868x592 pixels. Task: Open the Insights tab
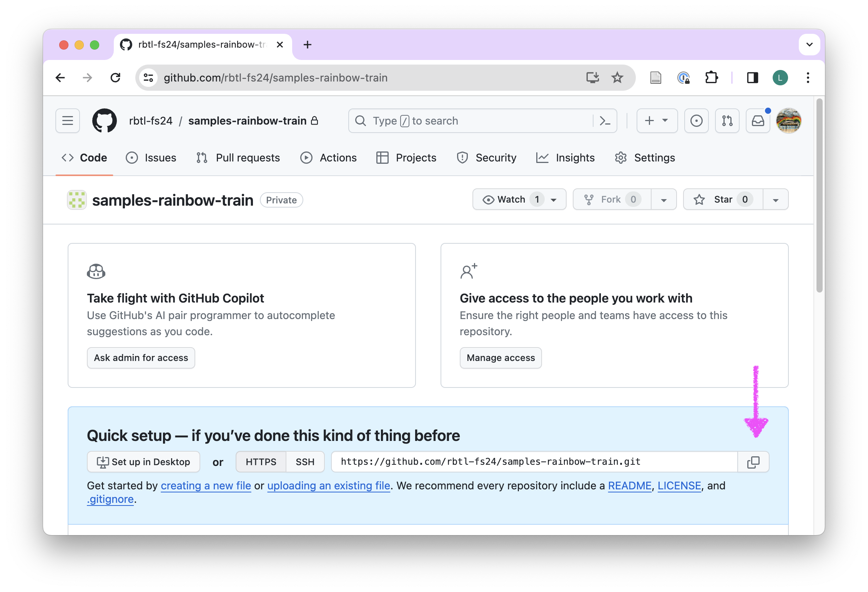click(x=565, y=158)
